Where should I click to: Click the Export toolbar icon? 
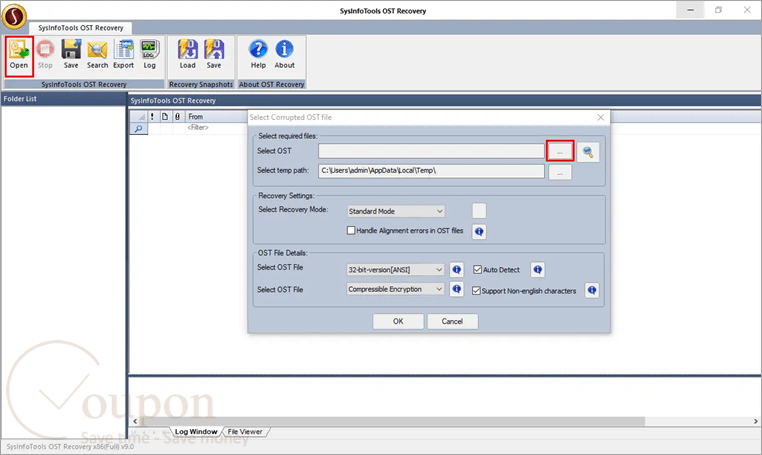(x=123, y=54)
